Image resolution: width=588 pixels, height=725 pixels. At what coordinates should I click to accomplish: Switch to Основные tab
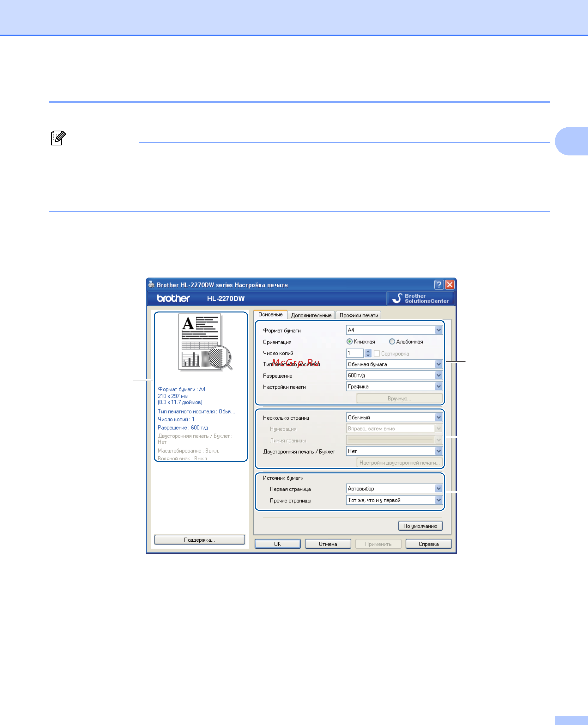tap(270, 314)
